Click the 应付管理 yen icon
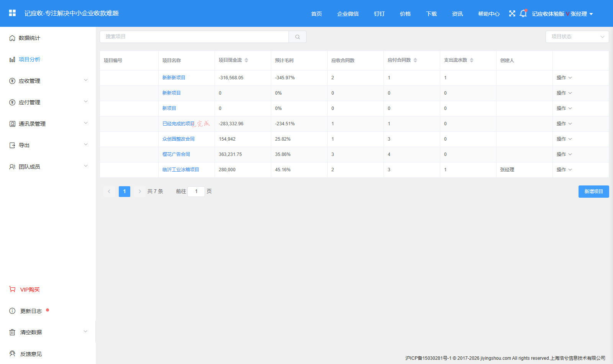This screenshot has width=613, height=364. 12,102
